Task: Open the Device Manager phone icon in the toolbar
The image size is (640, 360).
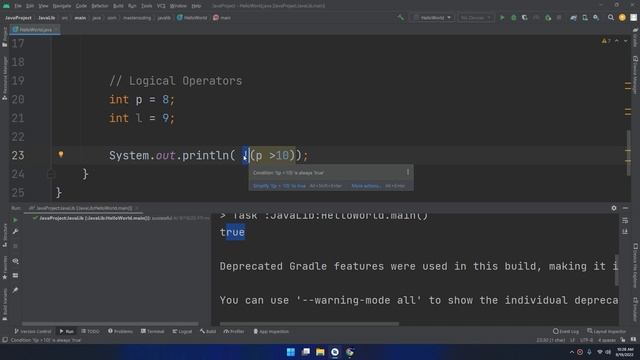Action: pos(585,18)
